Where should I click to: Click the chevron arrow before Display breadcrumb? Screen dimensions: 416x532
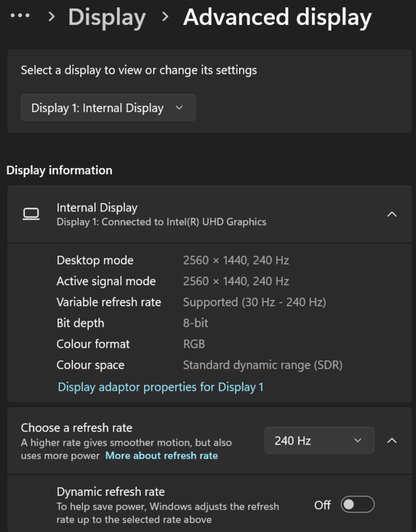point(52,16)
